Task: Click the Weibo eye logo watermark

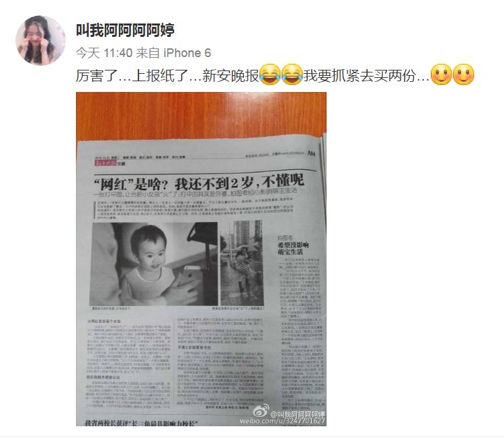Action: click(x=261, y=411)
